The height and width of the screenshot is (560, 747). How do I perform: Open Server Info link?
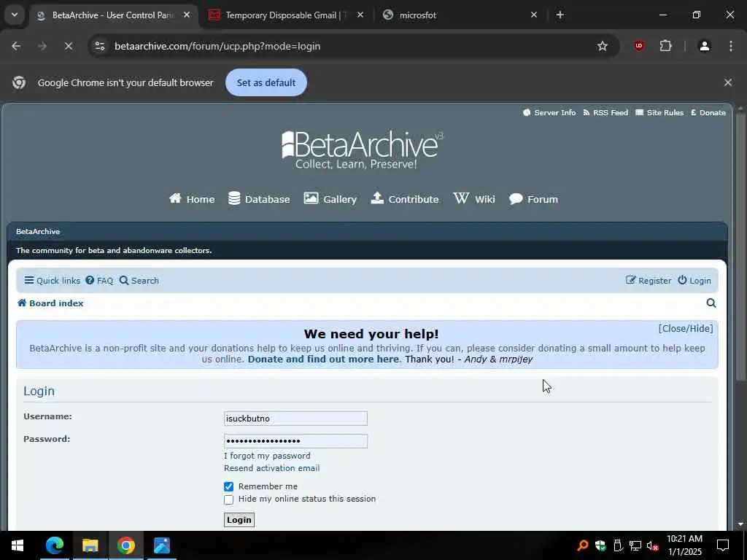(549, 113)
